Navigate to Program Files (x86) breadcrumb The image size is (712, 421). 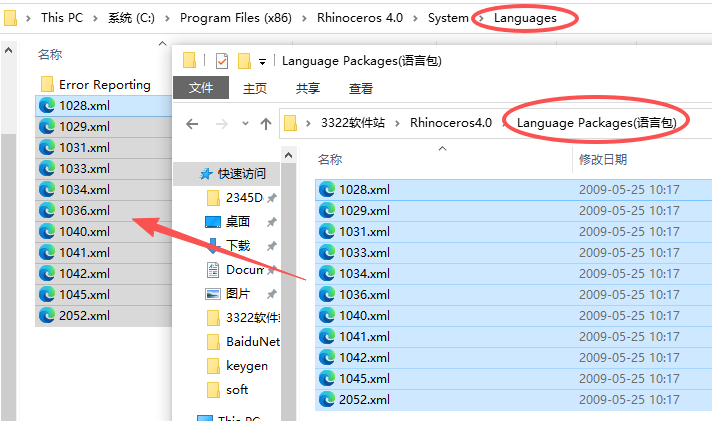pos(236,18)
